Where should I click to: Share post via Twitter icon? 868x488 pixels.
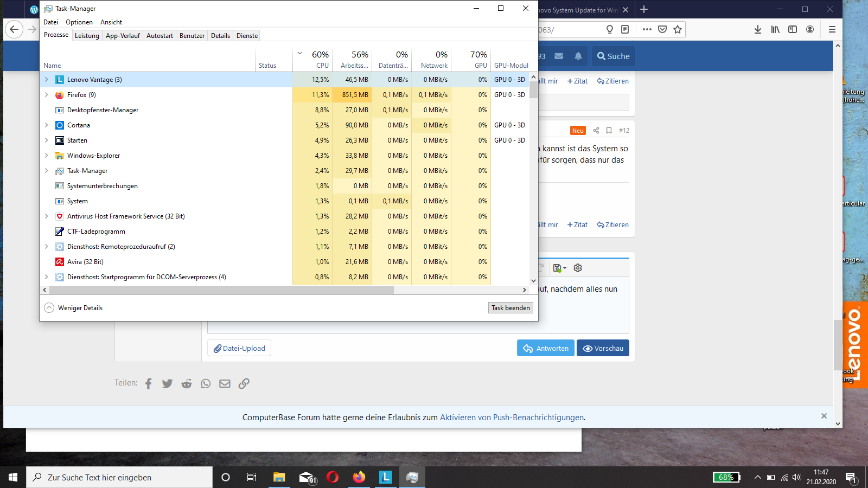click(x=167, y=384)
